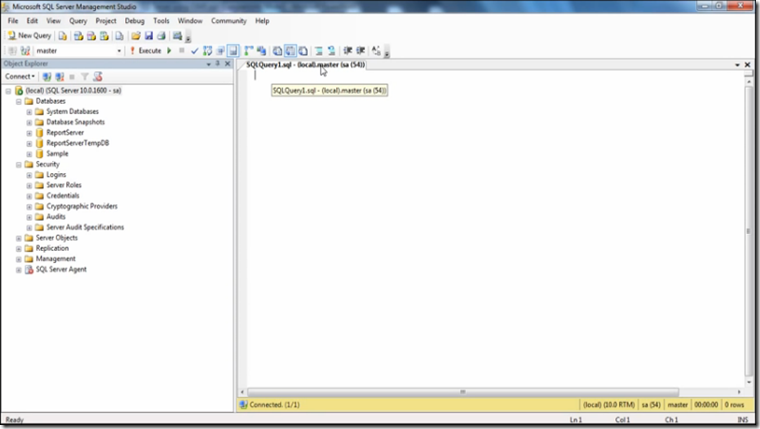Display the Estimated Execution Plan
Image resolution: width=760 pixels, height=429 pixels.
click(207, 50)
